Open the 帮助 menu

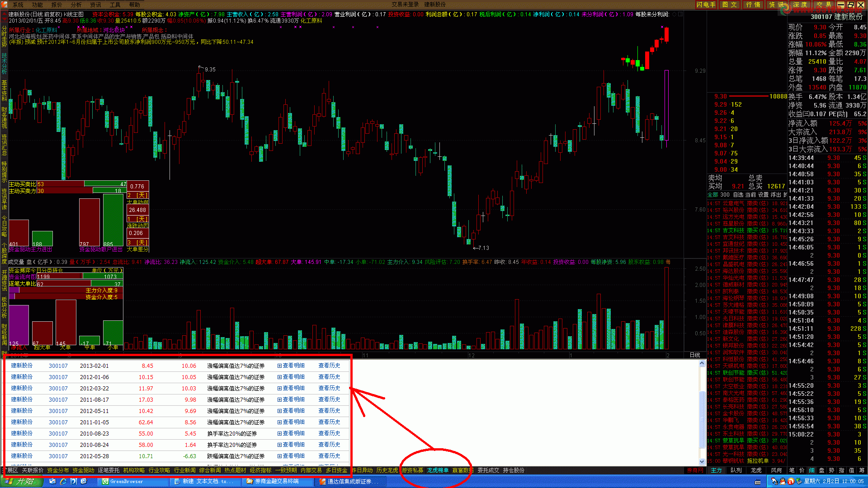click(x=135, y=5)
